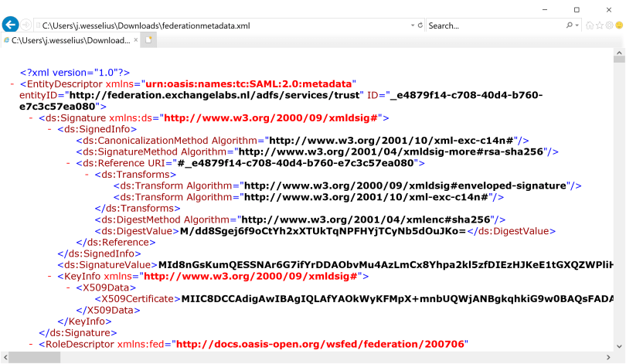This screenshot has height=364, width=626.
Task: Click the smiley feedback icon
Action: click(619, 26)
